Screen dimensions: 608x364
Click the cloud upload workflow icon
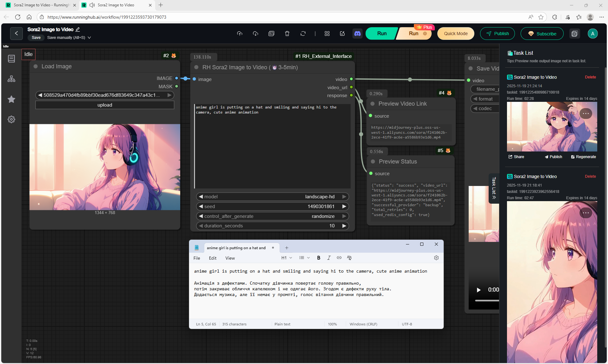coord(240,34)
